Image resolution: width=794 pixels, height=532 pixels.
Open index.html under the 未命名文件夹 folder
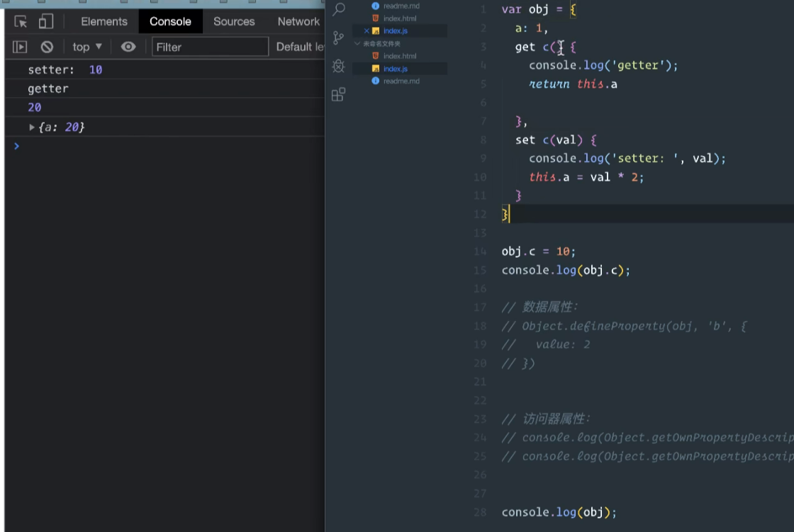click(400, 56)
